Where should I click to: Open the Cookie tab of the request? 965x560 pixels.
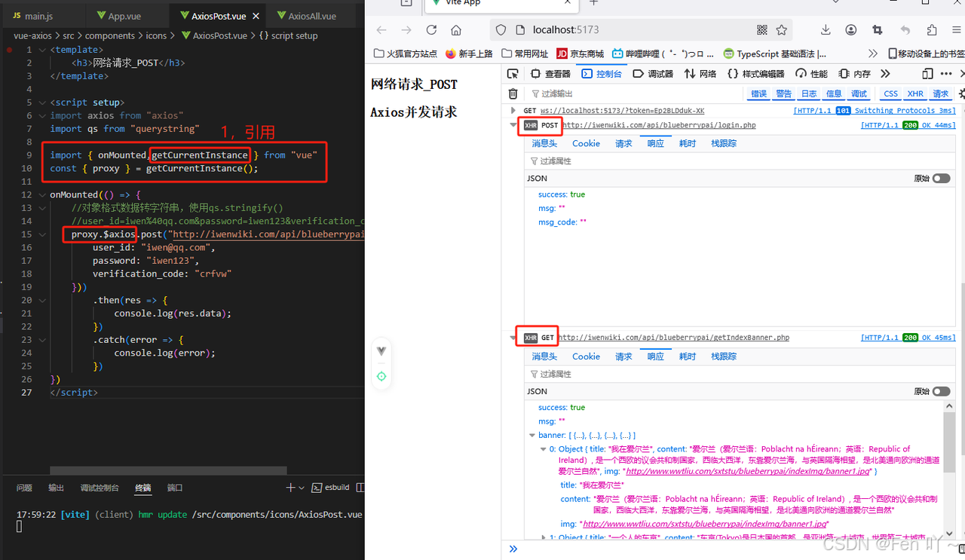tap(586, 143)
